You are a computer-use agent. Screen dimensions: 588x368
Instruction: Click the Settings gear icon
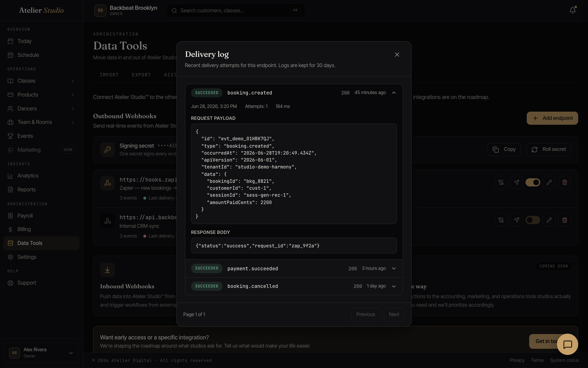point(10,257)
